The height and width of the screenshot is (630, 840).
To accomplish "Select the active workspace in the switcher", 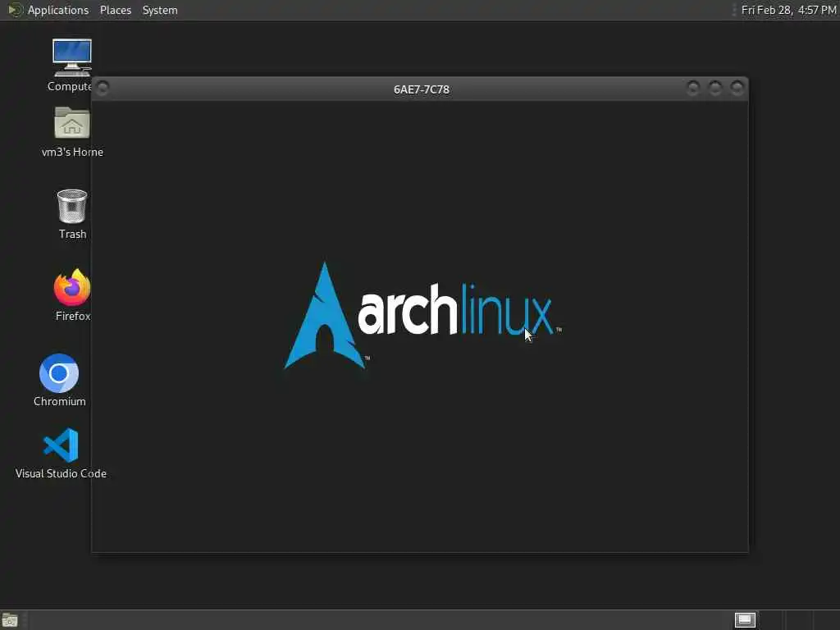I will [745, 620].
